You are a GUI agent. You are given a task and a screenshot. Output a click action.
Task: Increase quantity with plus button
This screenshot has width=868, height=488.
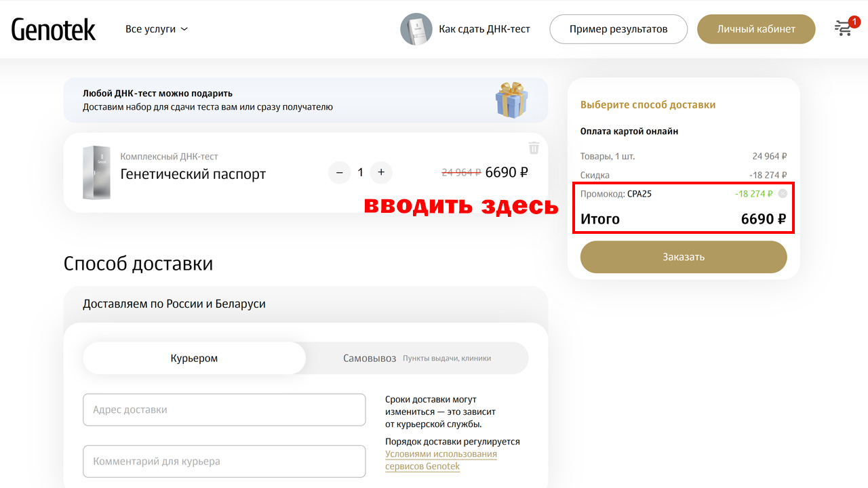coord(381,172)
